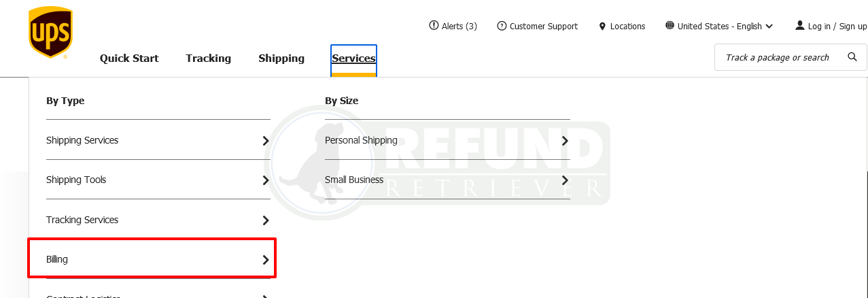868x298 pixels.
Task: Select the Locations pin icon
Action: pos(602,27)
